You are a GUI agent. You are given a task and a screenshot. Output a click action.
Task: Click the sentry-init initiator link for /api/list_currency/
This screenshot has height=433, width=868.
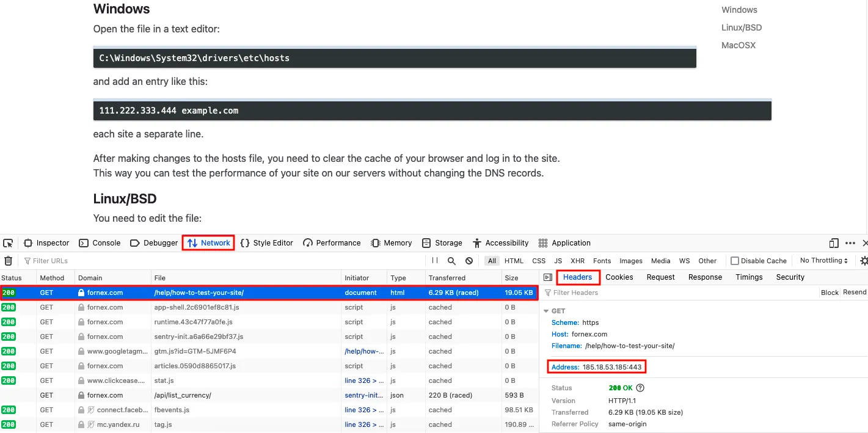364,395
